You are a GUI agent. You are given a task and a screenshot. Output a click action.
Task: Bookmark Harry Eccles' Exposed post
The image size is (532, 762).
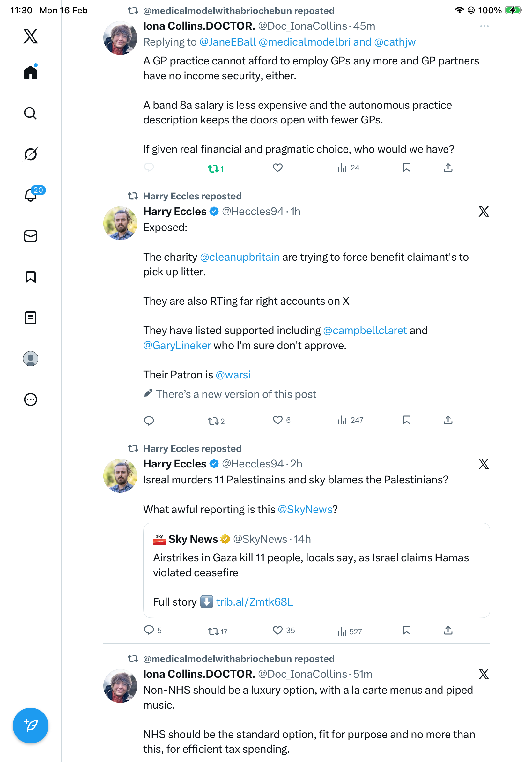(406, 420)
